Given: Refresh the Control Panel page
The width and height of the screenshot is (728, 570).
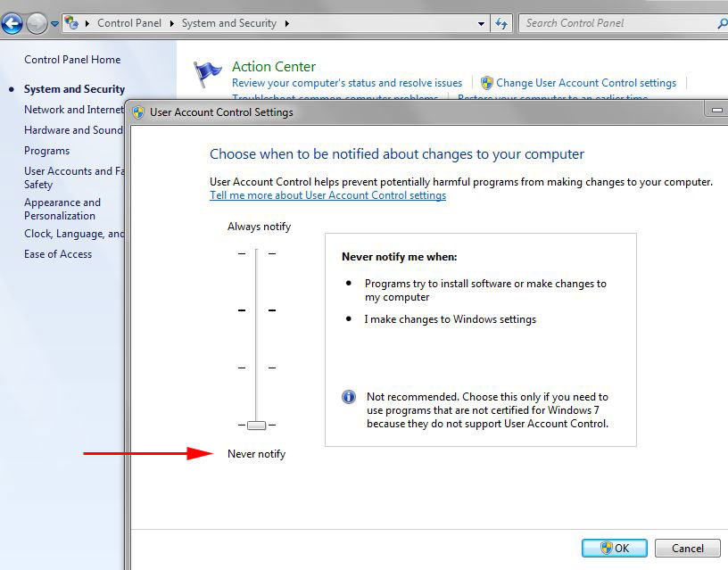Looking at the screenshot, I should (x=501, y=23).
